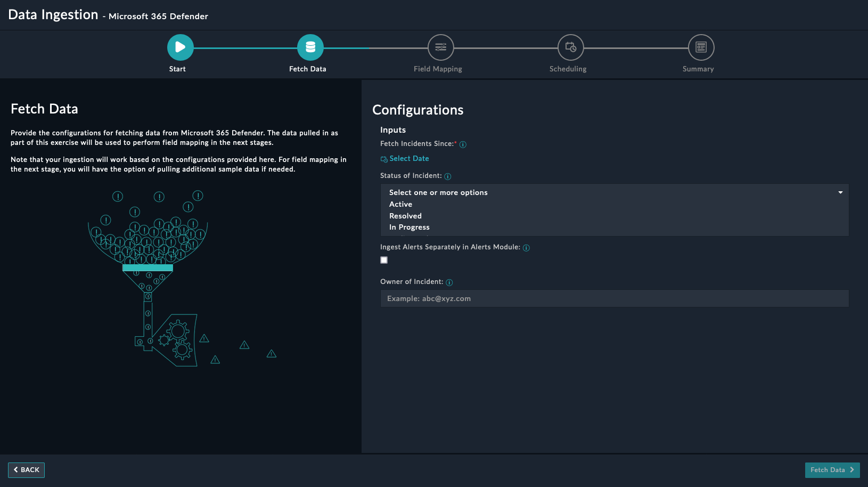Click info icon beside Status of Incident
The image size is (868, 487).
point(447,176)
